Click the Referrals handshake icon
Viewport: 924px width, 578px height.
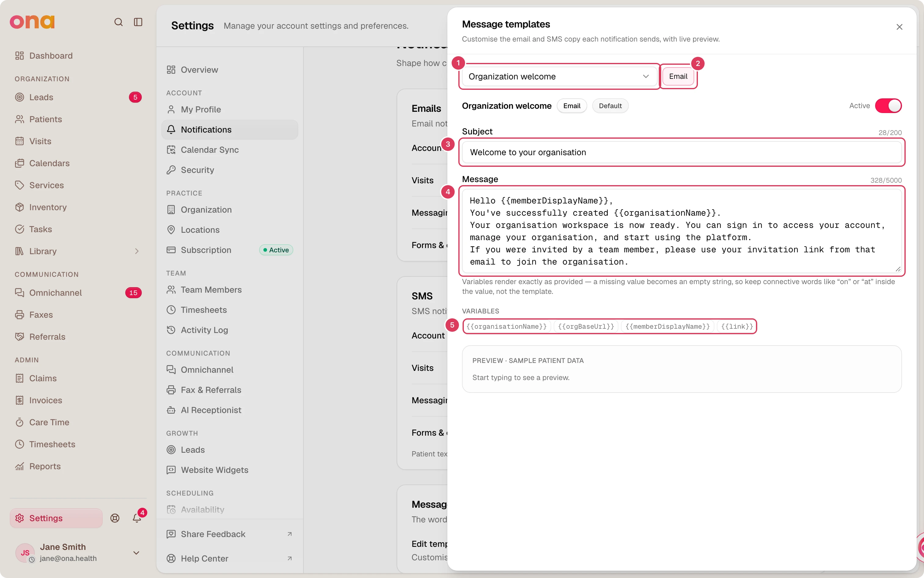20,336
